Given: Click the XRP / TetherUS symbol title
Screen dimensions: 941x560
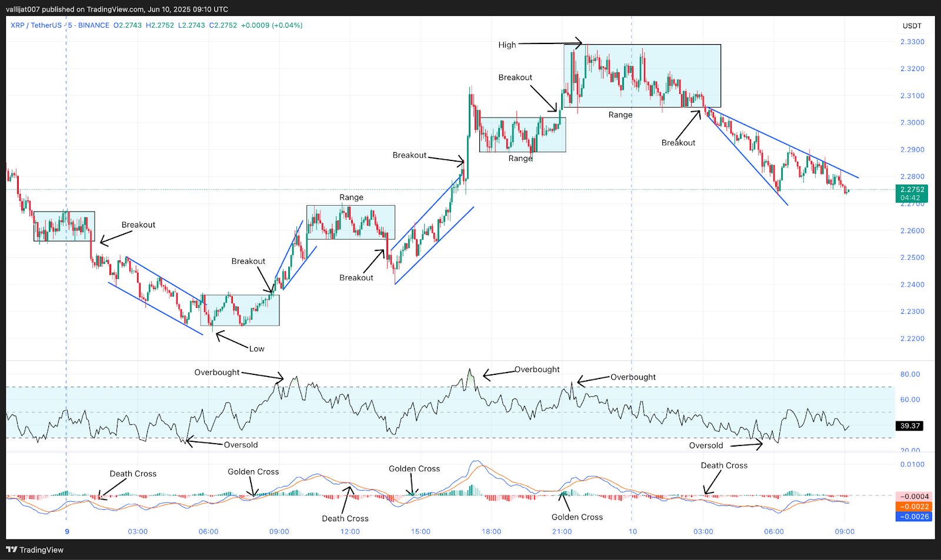Looking at the screenshot, I should (36, 25).
